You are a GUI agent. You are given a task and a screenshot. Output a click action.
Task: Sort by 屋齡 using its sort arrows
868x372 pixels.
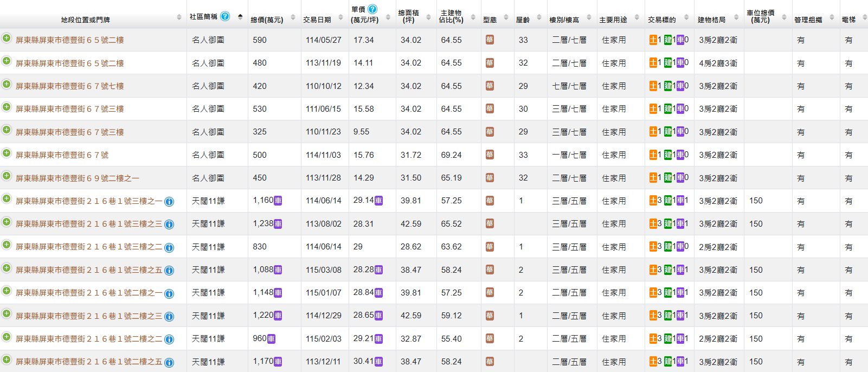pyautogui.click(x=539, y=17)
